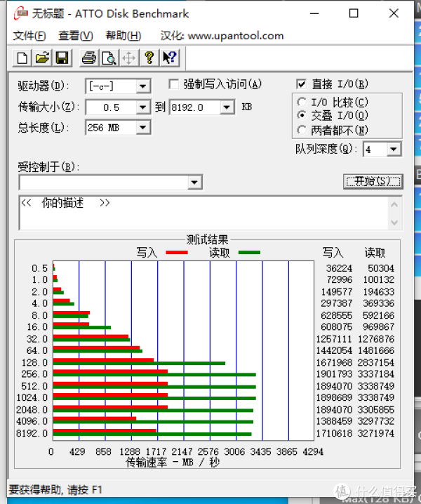Screen dimensions: 421x504
Task: Print results with the printer icon
Action: coord(88,58)
